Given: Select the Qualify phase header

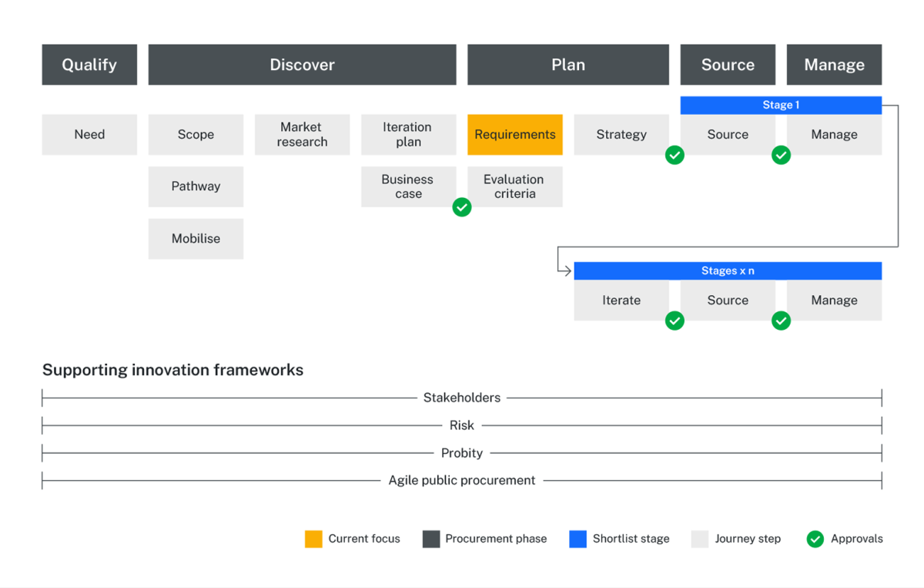Looking at the screenshot, I should pos(89,65).
